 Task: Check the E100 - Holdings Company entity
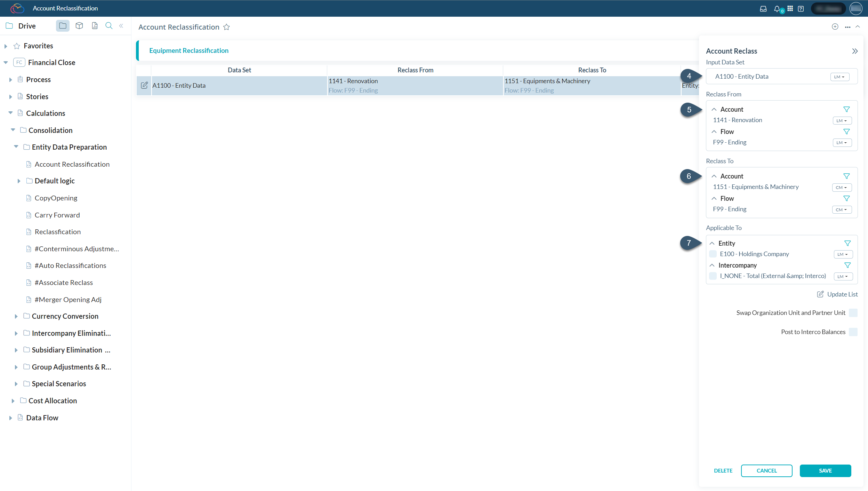click(x=713, y=254)
